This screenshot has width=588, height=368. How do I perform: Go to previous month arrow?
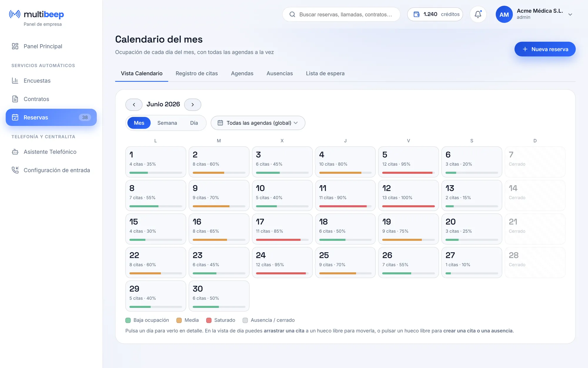tap(134, 105)
